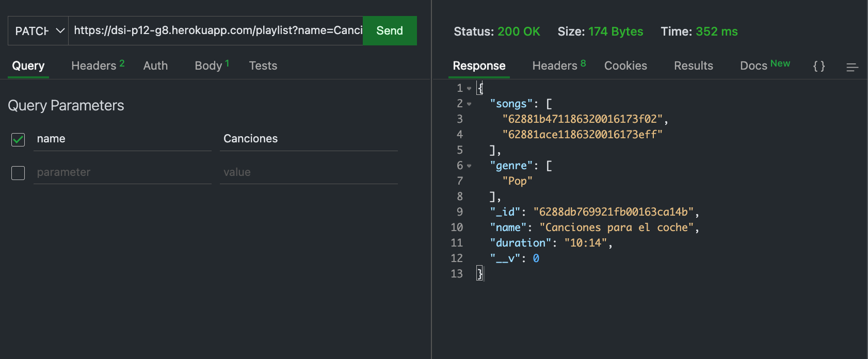Enable the empty parameter row checkbox
This screenshot has width=868, height=359.
click(18, 173)
